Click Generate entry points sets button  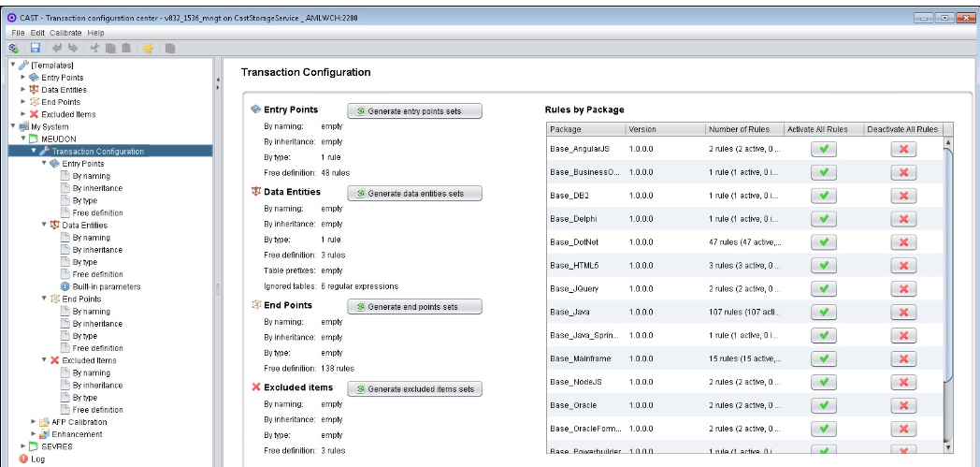click(414, 110)
